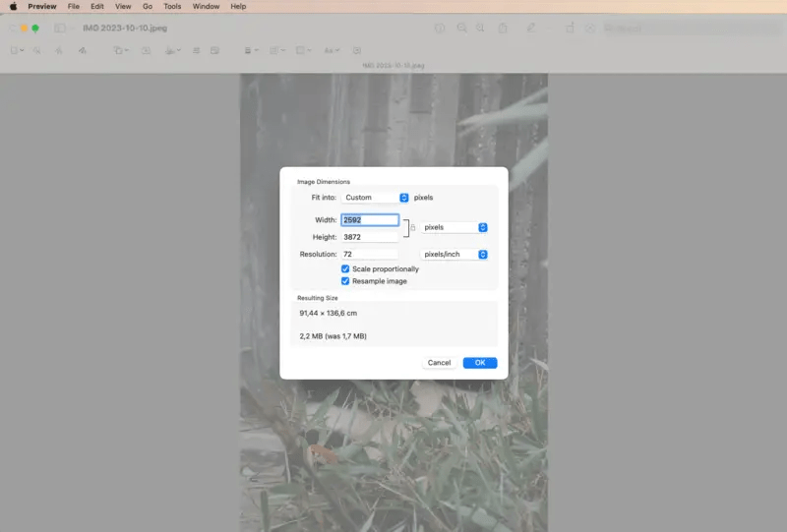This screenshot has width=787, height=532.
Task: Click the Resolution input field
Action: click(370, 254)
